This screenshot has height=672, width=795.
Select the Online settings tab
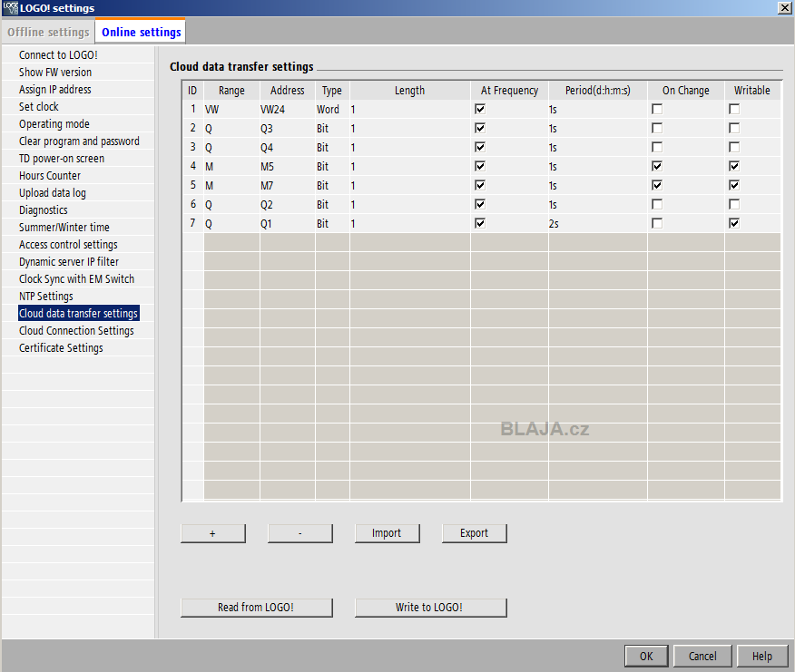click(x=141, y=32)
